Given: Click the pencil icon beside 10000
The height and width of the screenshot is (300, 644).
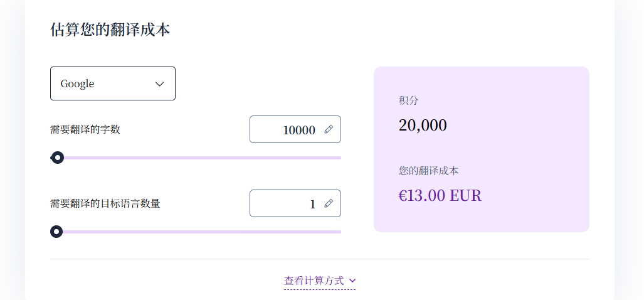Looking at the screenshot, I should pyautogui.click(x=329, y=129).
